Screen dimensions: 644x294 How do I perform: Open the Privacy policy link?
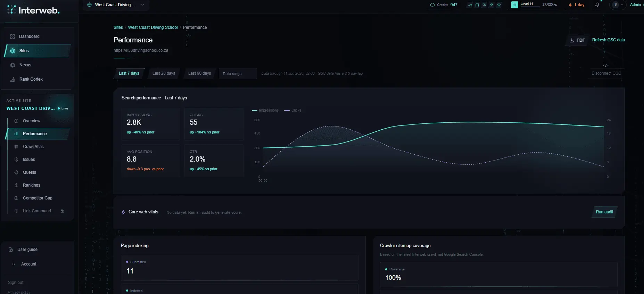[x=19, y=292]
